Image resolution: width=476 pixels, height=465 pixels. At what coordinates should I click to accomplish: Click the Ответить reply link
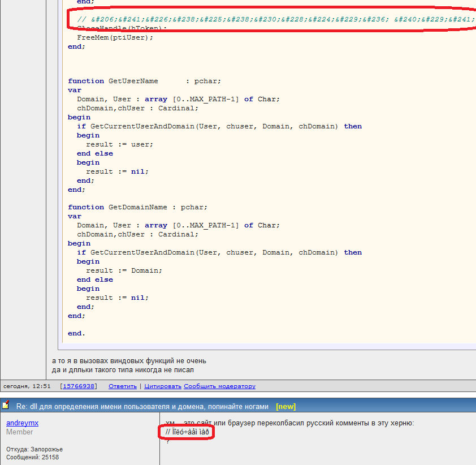click(123, 386)
